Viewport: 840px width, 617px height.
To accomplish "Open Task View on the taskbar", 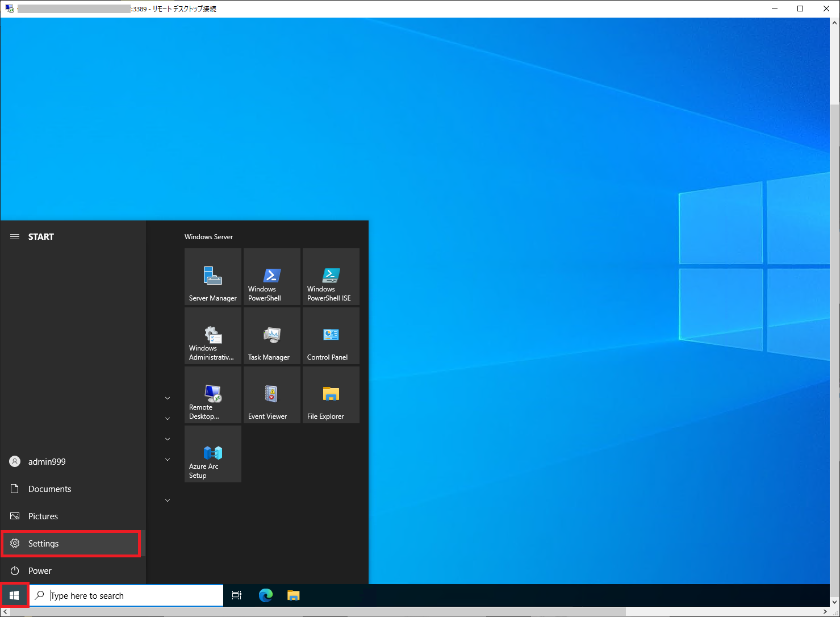I will [237, 595].
